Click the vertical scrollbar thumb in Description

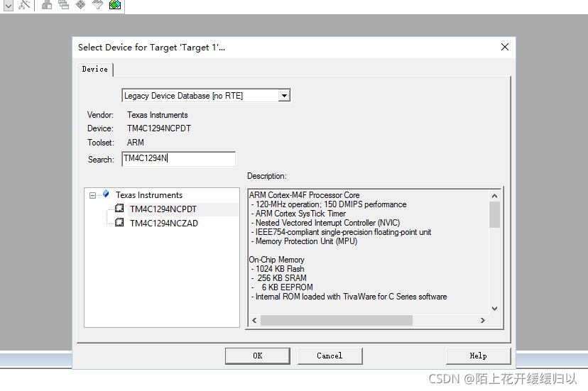494,214
